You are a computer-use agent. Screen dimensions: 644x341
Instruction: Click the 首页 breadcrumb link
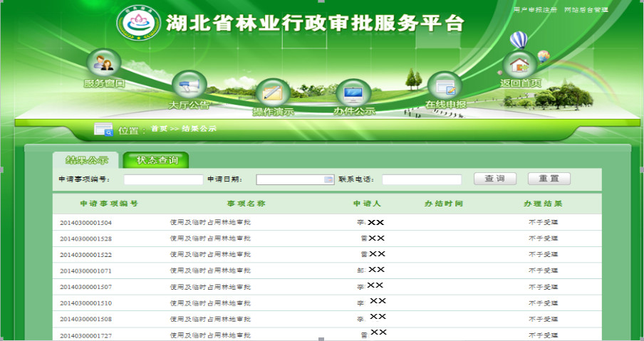[159, 129]
